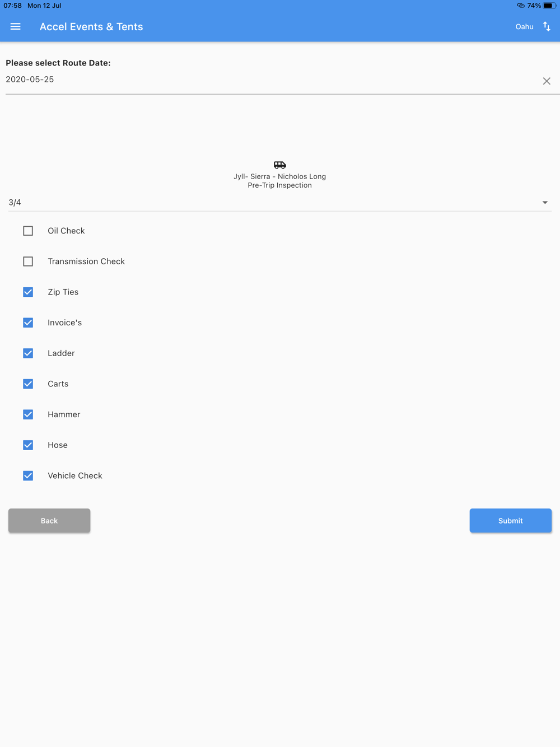Uncheck the Vehicle Check checkbox
The height and width of the screenshot is (747, 560).
pos(28,475)
